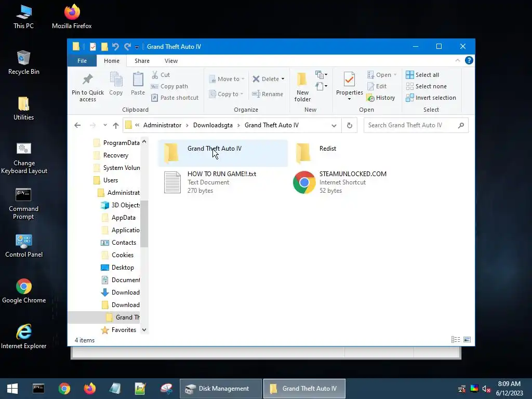Collapse the ribbon with chevron
Viewport: 532px width, 399px height.
pos(457,60)
